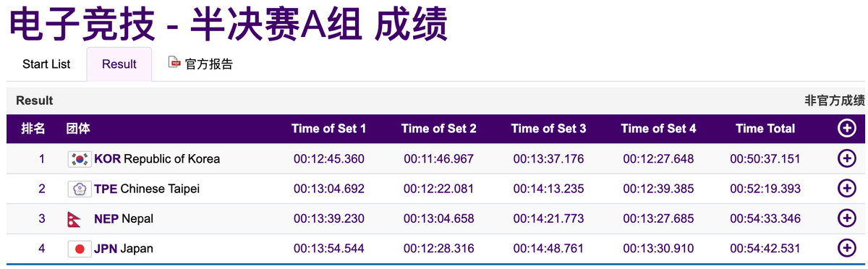Screen dimensions: 868x269
Task: Open the 官方报告 official report link
Action: point(209,64)
